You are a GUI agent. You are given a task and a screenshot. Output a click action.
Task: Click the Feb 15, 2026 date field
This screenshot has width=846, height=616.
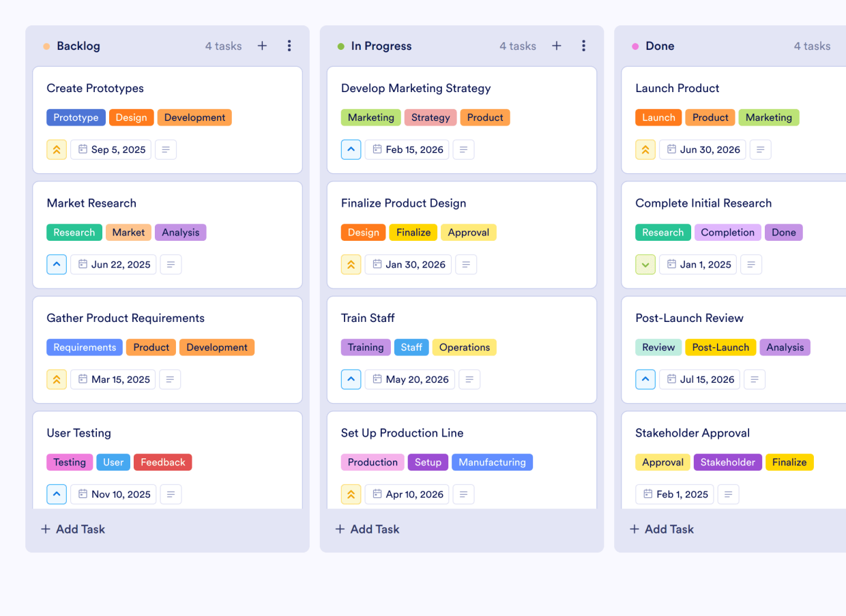click(407, 149)
